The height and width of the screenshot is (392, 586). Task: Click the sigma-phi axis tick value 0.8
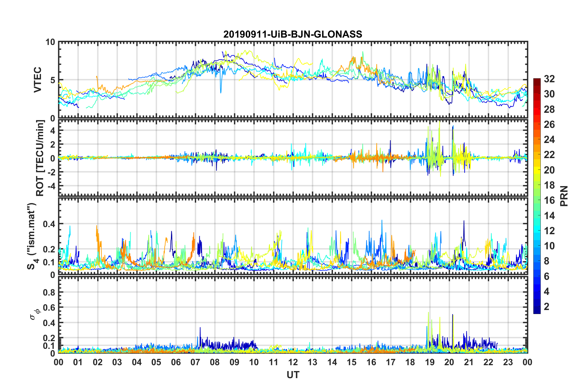click(x=49, y=292)
